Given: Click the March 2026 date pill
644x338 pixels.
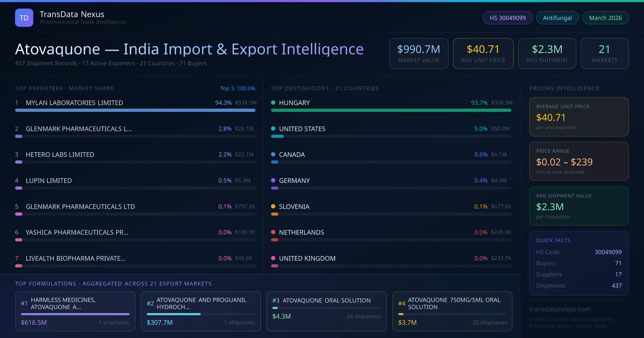Looking at the screenshot, I should 605,18.
